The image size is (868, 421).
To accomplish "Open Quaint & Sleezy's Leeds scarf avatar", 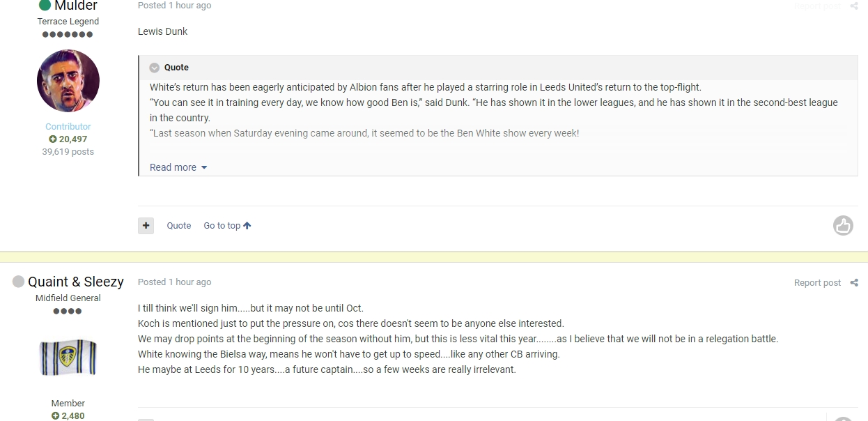I will (x=68, y=358).
